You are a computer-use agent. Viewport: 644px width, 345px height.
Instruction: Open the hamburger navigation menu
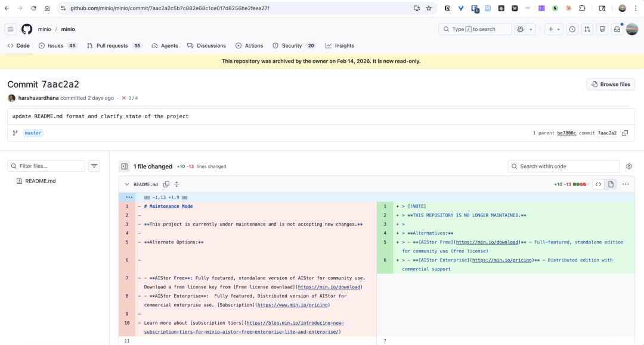[11, 29]
